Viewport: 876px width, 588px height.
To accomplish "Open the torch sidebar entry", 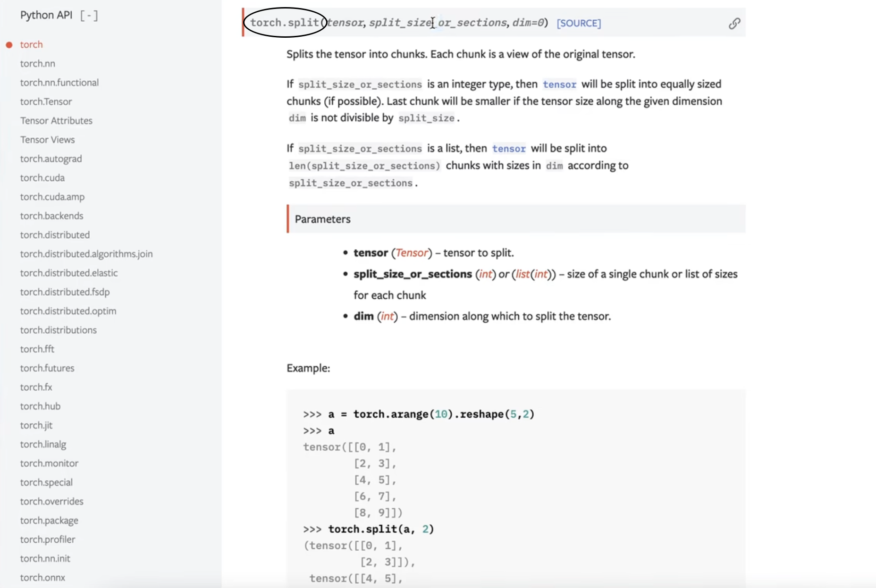I will pos(31,44).
